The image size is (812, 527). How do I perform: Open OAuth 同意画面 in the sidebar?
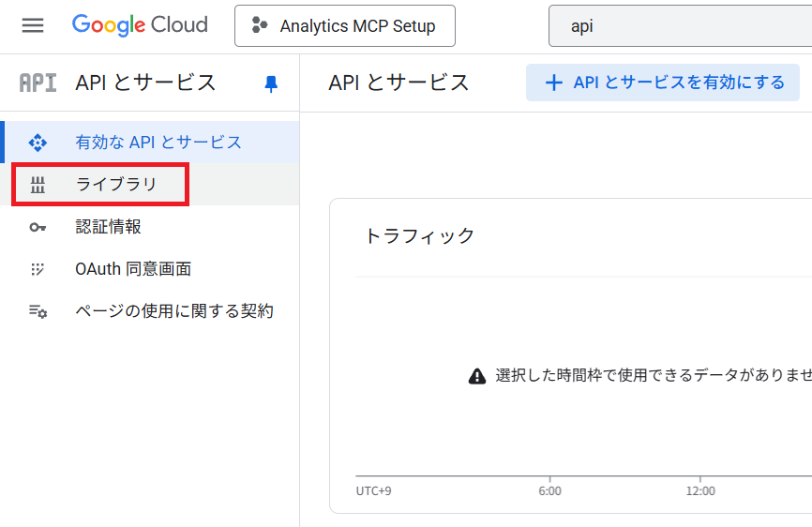tap(133, 269)
